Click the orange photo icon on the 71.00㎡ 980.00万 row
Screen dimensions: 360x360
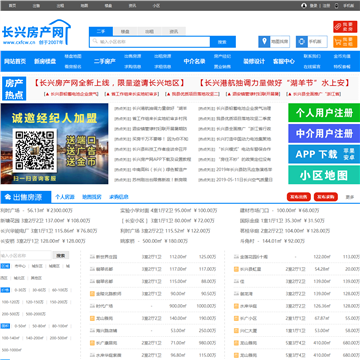[x=92, y=343]
